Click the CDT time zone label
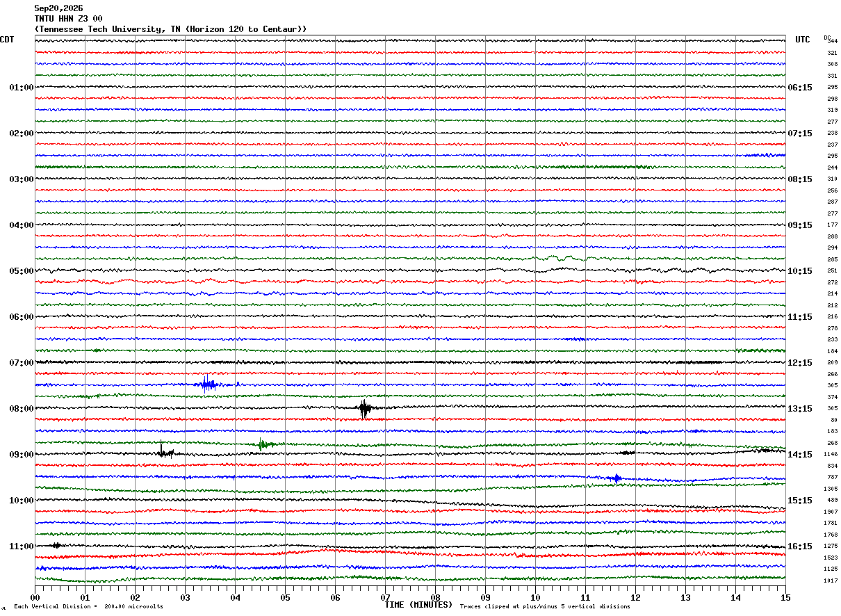The image size is (841, 616). point(7,40)
